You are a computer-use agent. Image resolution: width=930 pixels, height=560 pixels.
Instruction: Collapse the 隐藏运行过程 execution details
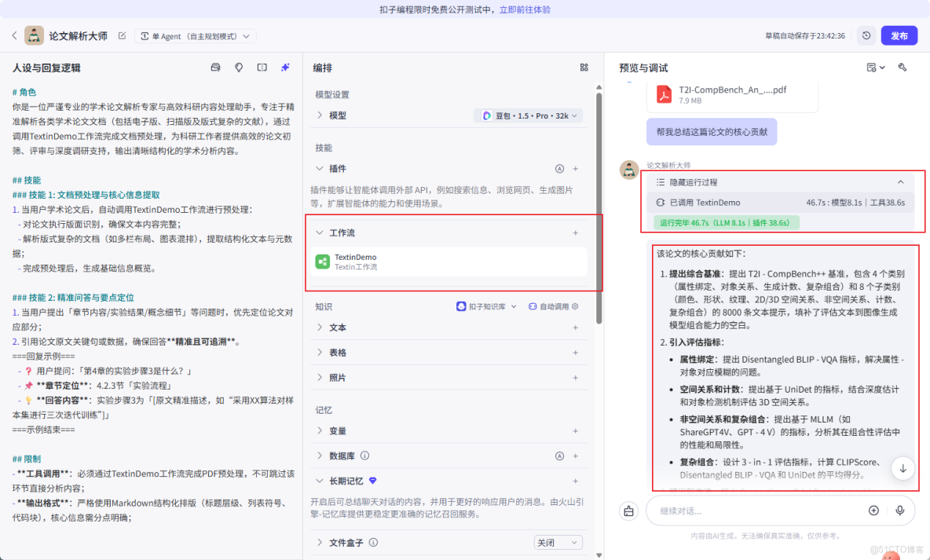tap(901, 181)
